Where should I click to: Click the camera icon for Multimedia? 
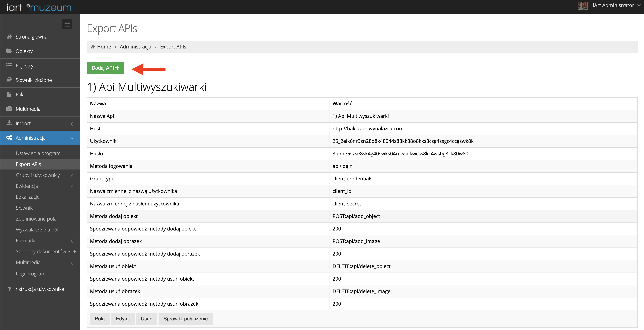click(x=9, y=109)
